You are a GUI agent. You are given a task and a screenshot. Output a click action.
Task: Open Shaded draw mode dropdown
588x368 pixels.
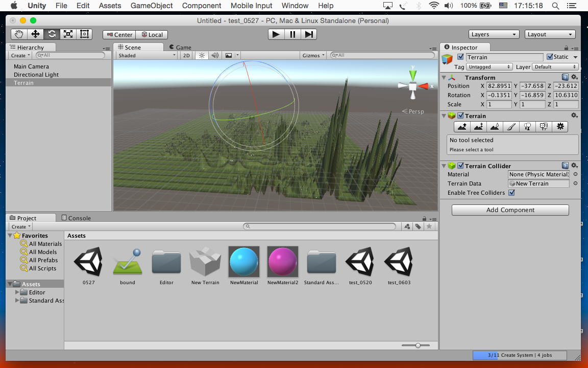146,55
